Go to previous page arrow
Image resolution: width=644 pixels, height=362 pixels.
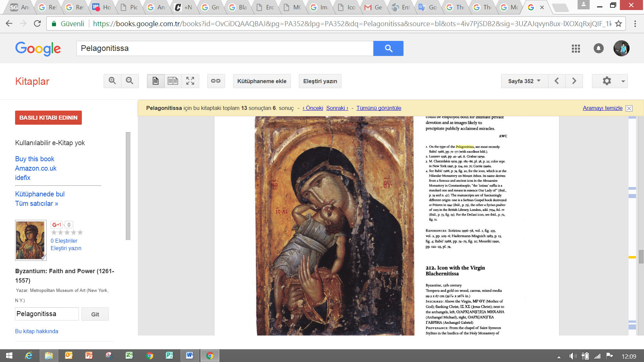pos(557,81)
